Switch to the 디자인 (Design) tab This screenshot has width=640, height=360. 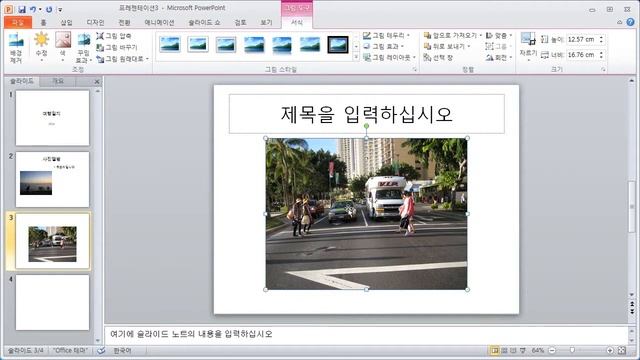95,22
